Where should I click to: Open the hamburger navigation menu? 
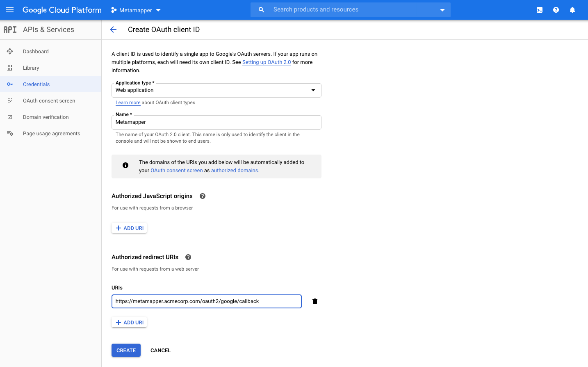point(10,10)
